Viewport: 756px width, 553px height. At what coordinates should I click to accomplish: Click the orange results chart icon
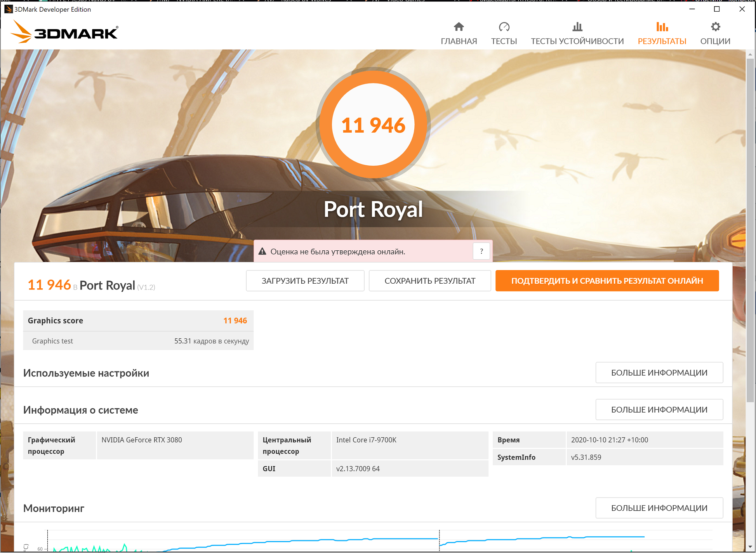point(662,27)
